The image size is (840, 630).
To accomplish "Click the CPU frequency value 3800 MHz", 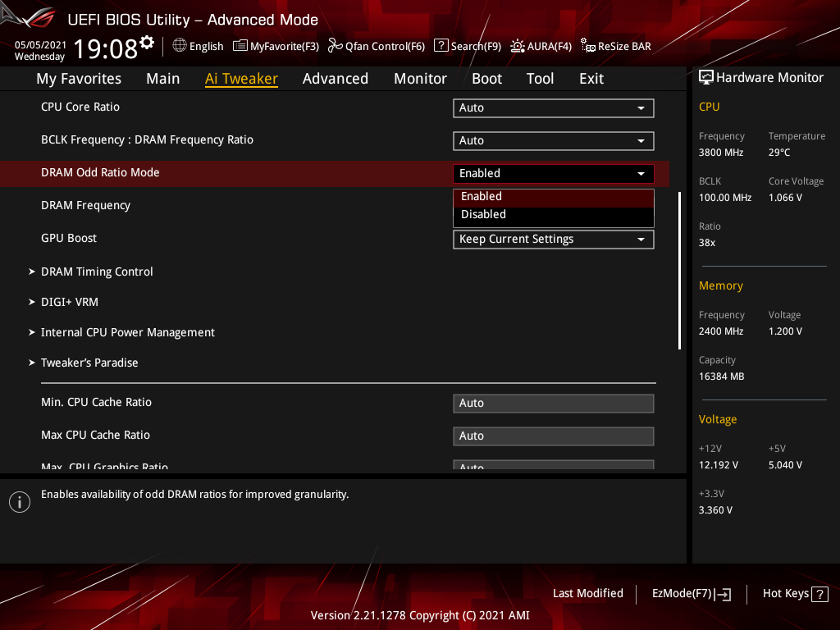I will tap(721, 153).
